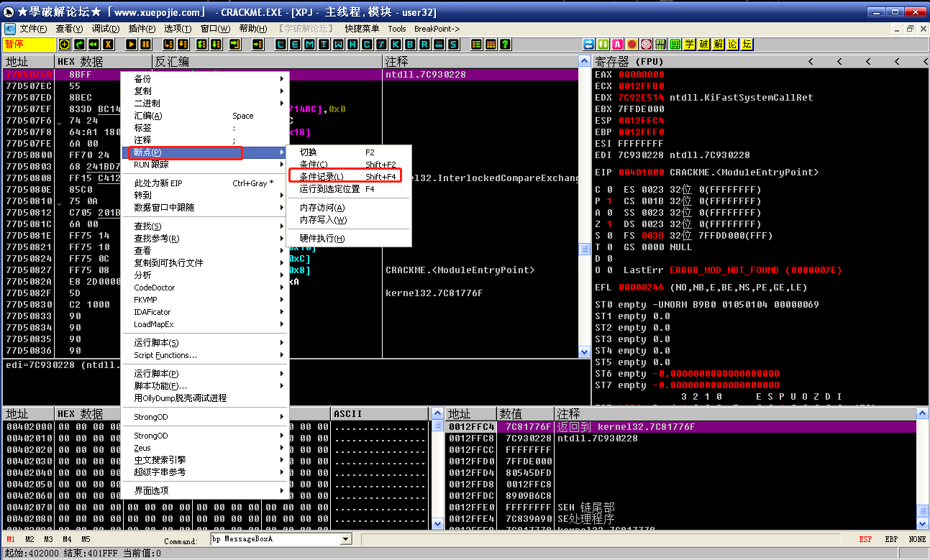The width and height of the screenshot is (930, 560).
Task: Open Source window with the S icon
Action: coord(452,44)
